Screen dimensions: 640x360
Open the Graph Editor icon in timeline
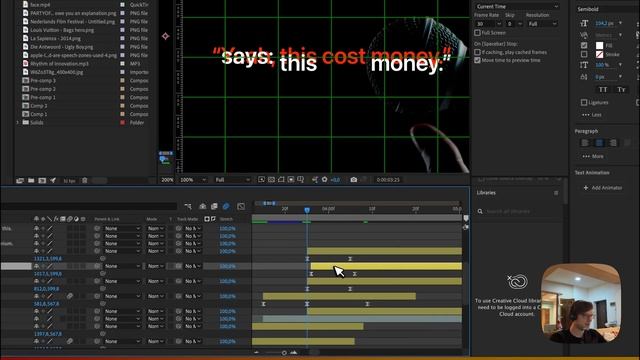tap(241, 207)
